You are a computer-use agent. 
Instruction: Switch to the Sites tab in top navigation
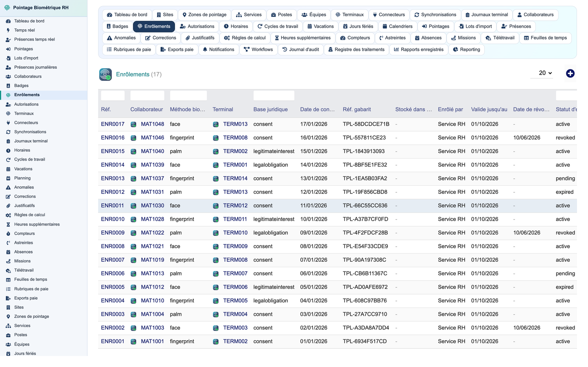click(165, 15)
